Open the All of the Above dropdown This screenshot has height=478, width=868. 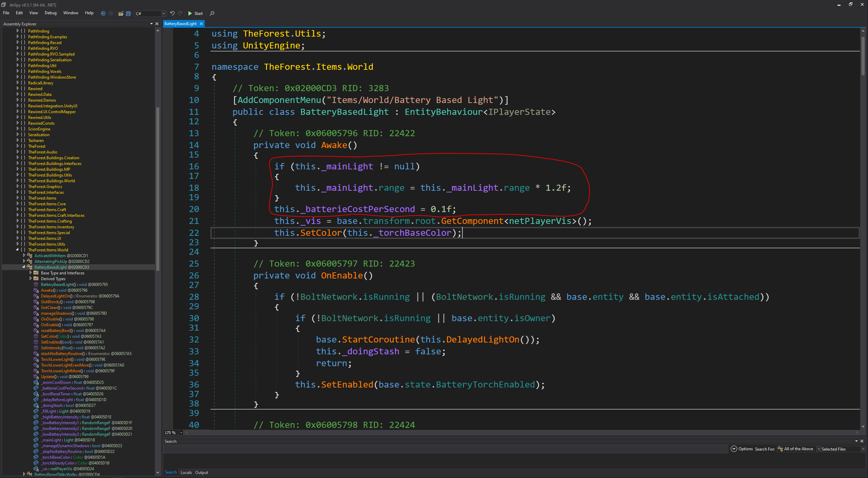pos(819,449)
